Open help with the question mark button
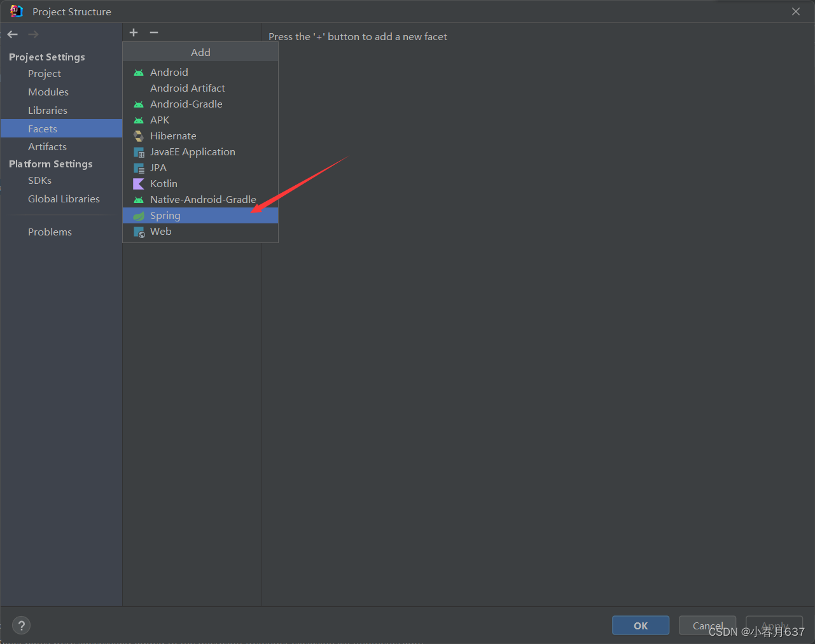This screenshot has height=644, width=815. coord(21,626)
